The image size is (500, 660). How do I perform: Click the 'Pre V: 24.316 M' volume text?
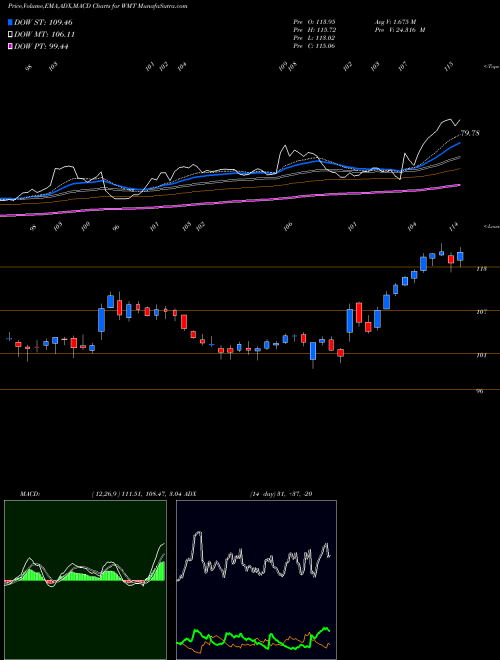(400, 30)
